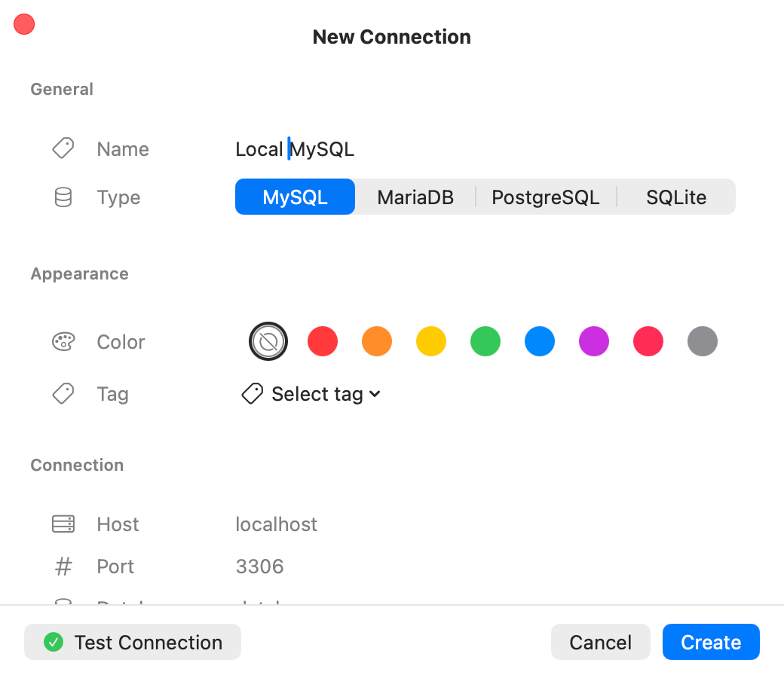Click the palette icon beside Color
Viewport: 784px width, 678px height.
(x=63, y=341)
